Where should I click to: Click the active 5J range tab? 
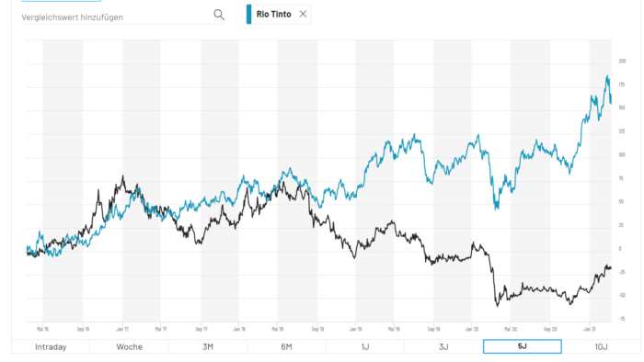[523, 346]
